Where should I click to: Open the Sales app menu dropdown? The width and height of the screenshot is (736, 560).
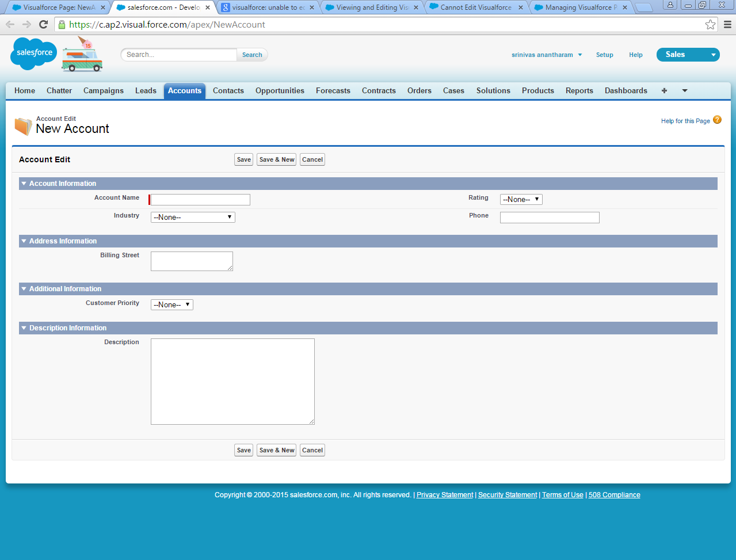[x=688, y=55]
